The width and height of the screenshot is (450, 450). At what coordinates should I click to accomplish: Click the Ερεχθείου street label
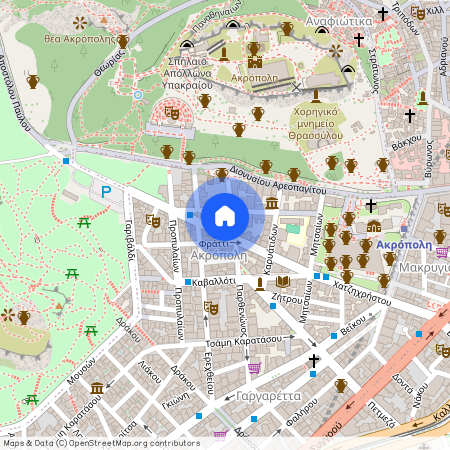coord(208,373)
